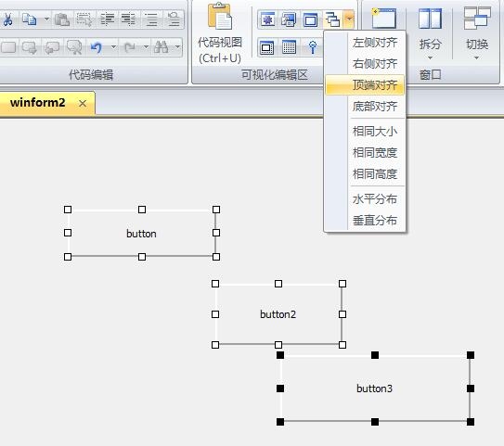Click the blue undo arrow
Screen dimensions: 504x446
click(x=97, y=47)
